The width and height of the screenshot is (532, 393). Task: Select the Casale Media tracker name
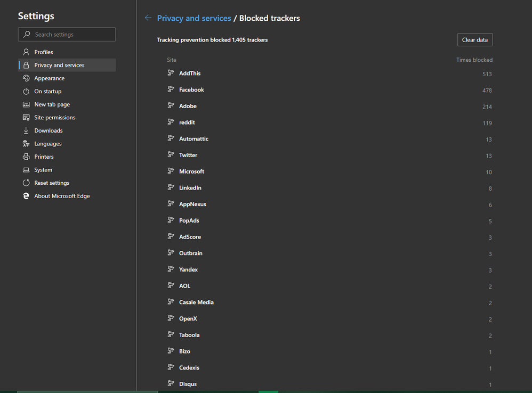pos(197,302)
